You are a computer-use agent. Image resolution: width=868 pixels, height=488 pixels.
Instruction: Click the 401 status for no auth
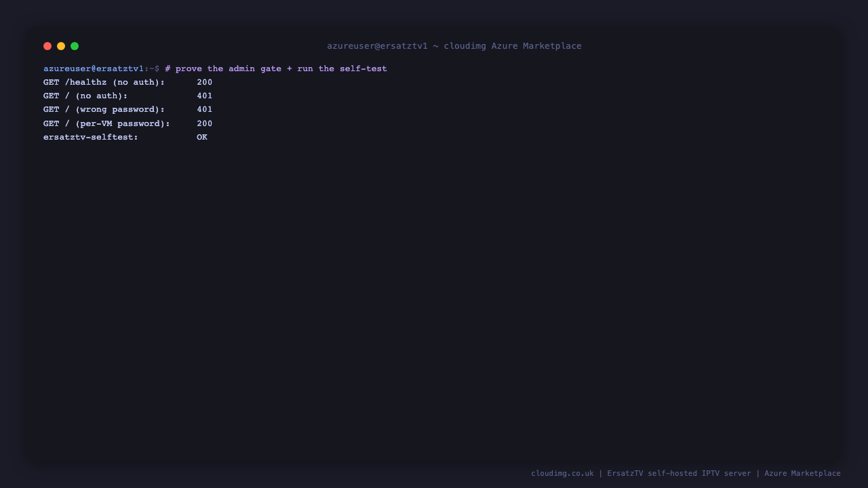(x=205, y=96)
